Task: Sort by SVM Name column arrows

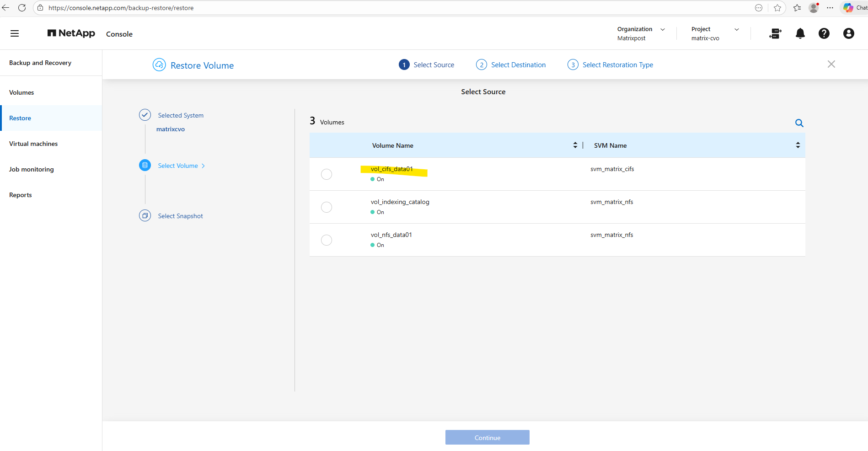Action: pyautogui.click(x=798, y=145)
